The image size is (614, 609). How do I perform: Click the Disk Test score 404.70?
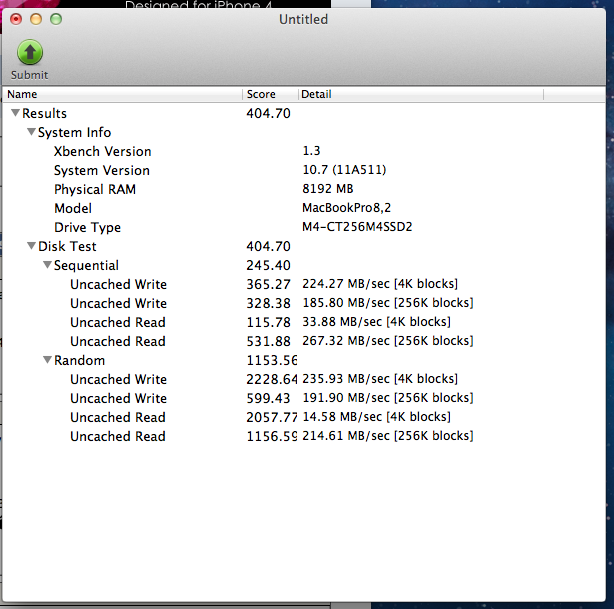[268, 246]
